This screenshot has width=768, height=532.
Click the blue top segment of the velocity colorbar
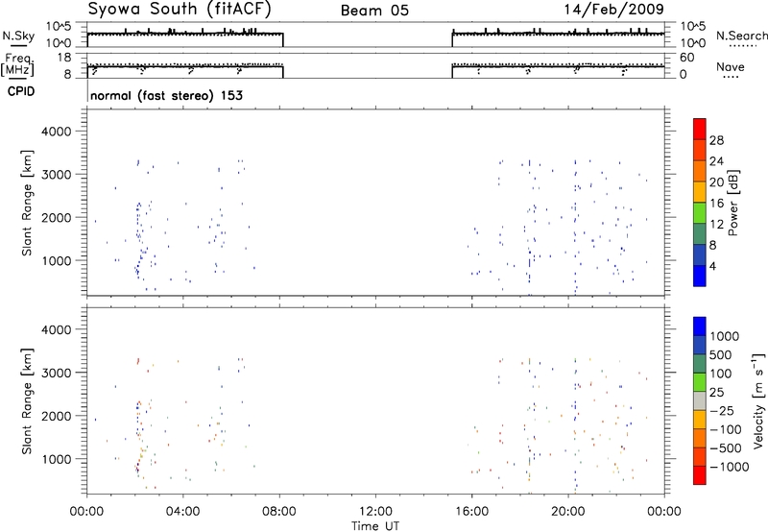pos(700,326)
